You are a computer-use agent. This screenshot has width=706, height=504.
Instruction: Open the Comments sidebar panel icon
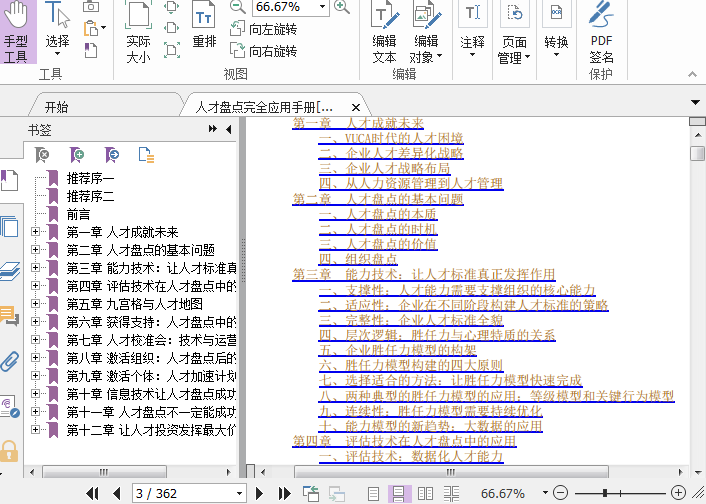pos(9,316)
